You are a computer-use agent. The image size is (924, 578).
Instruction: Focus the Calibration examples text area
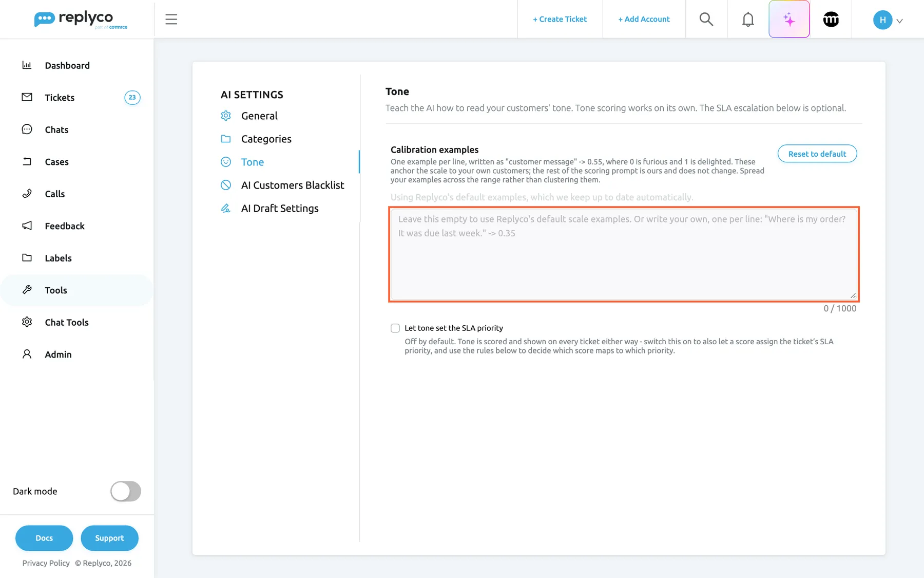[624, 254]
